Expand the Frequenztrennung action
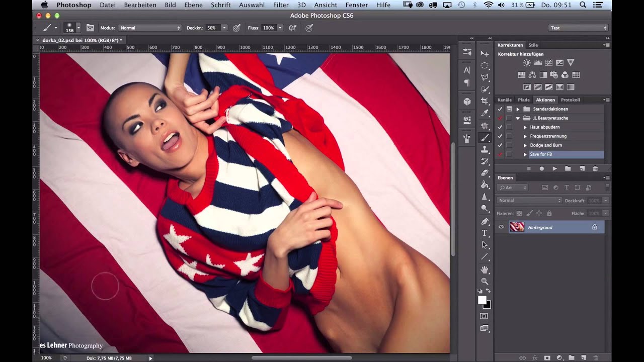 click(x=525, y=136)
